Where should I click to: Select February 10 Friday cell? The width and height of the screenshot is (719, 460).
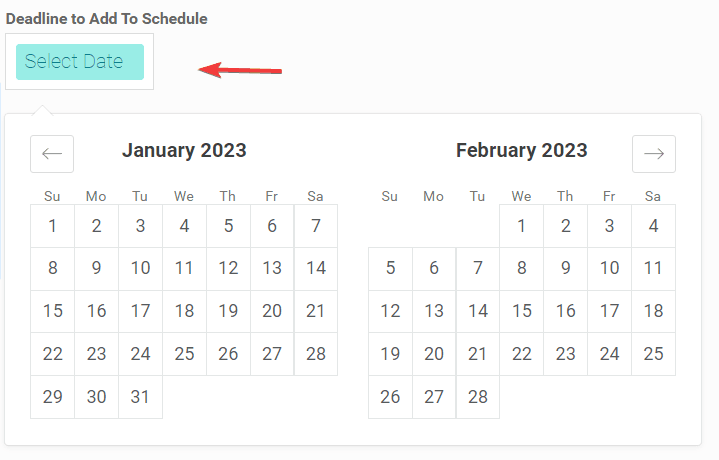tap(609, 269)
